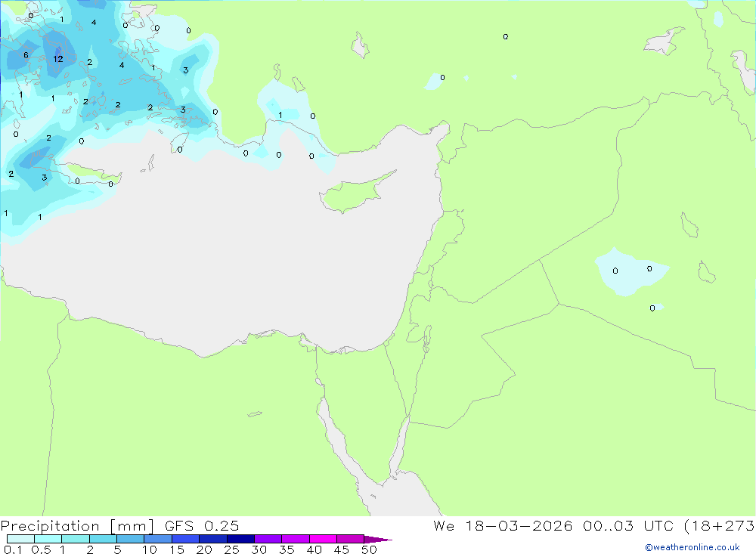Click the '0.5' legend scale label
The image size is (756, 554).
tap(41, 549)
